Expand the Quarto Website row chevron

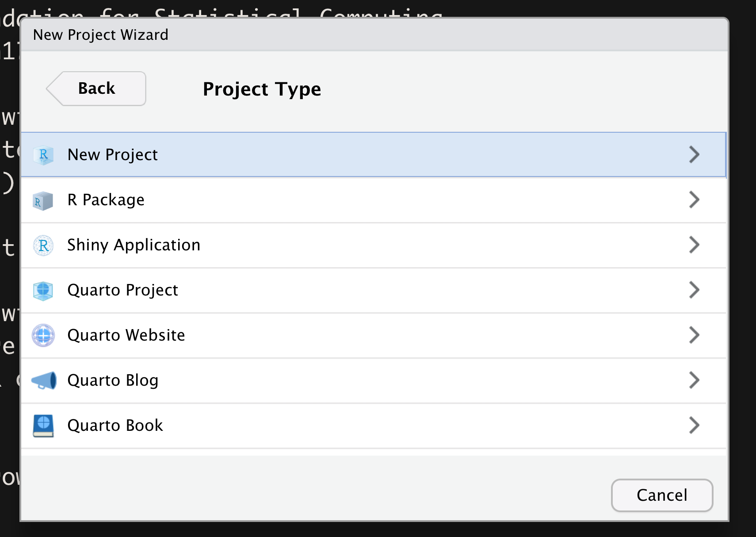tap(694, 335)
